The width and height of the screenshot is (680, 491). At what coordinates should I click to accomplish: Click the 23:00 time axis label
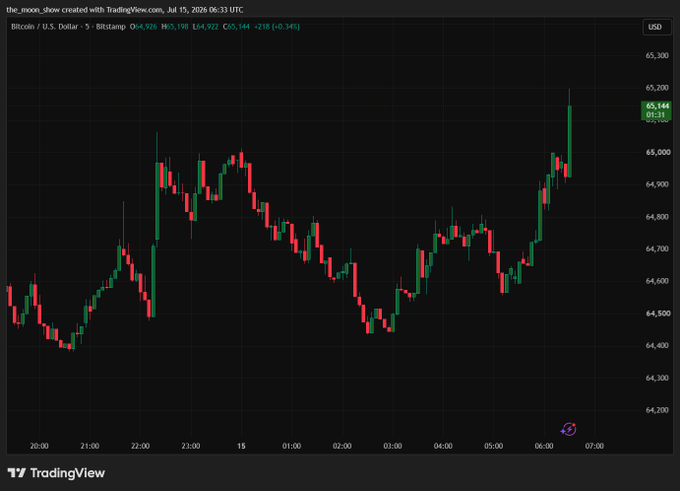191,446
